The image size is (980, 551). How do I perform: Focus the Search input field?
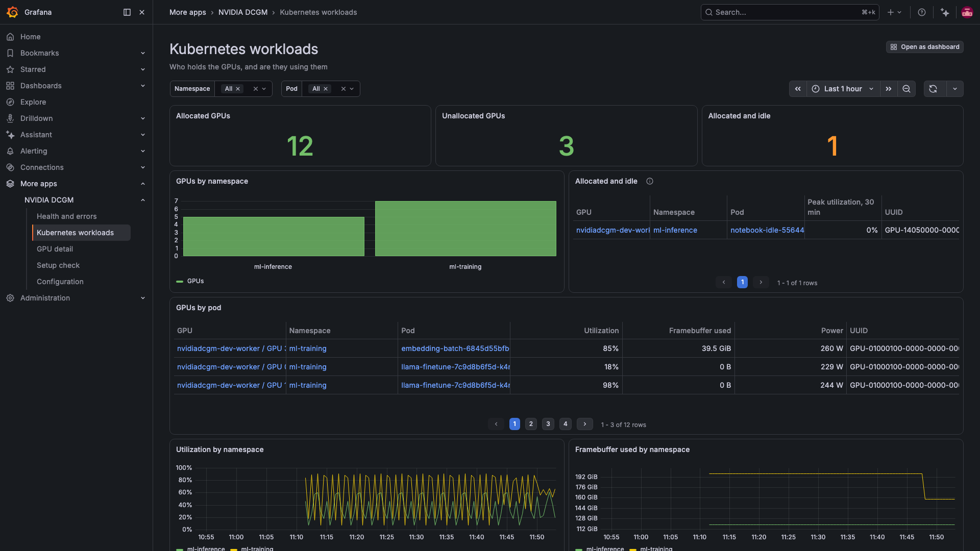click(790, 12)
